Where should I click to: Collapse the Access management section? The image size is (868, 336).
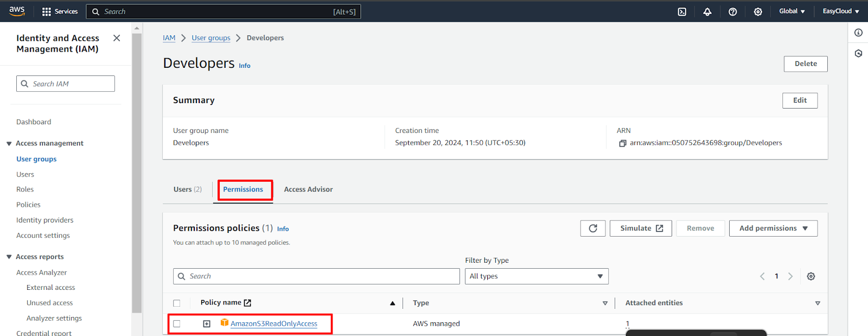tap(9, 144)
